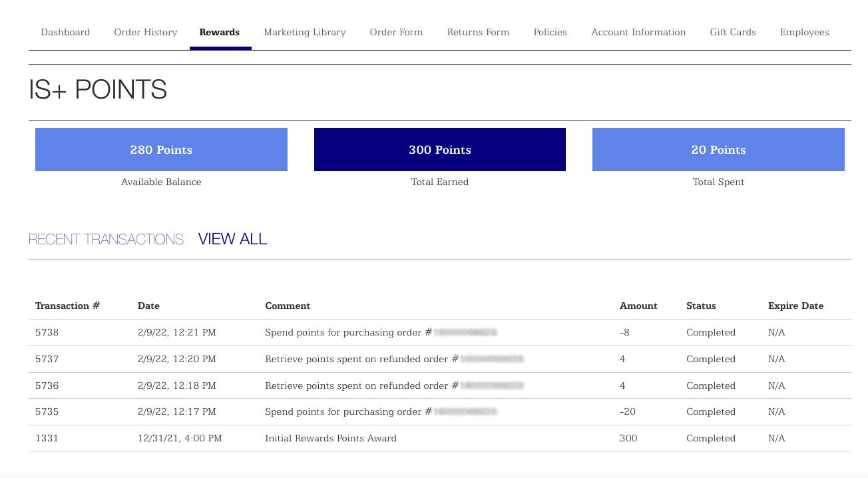The width and height of the screenshot is (868, 478).
Task: Open the Marketing Library section
Action: (304, 32)
